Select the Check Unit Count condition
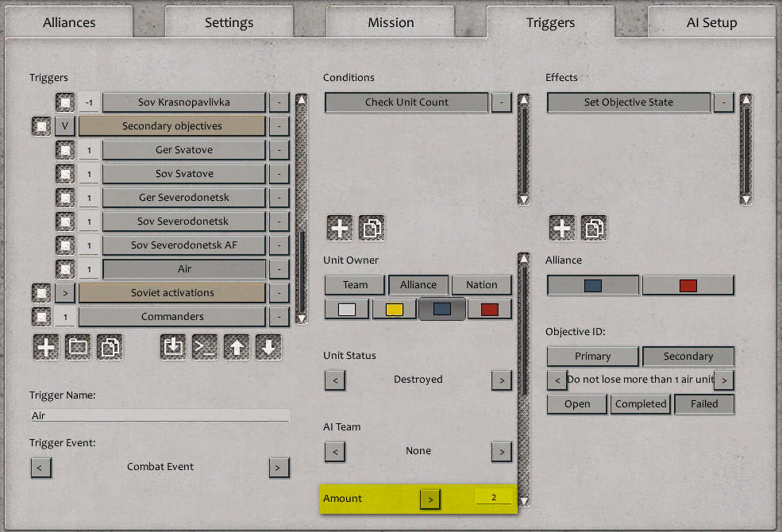782x532 pixels. coord(406,102)
